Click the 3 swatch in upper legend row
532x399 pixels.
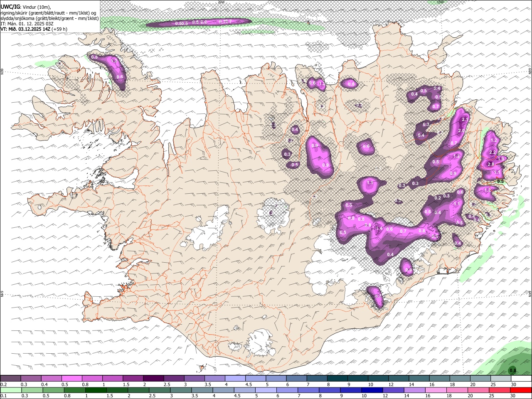point(194,379)
